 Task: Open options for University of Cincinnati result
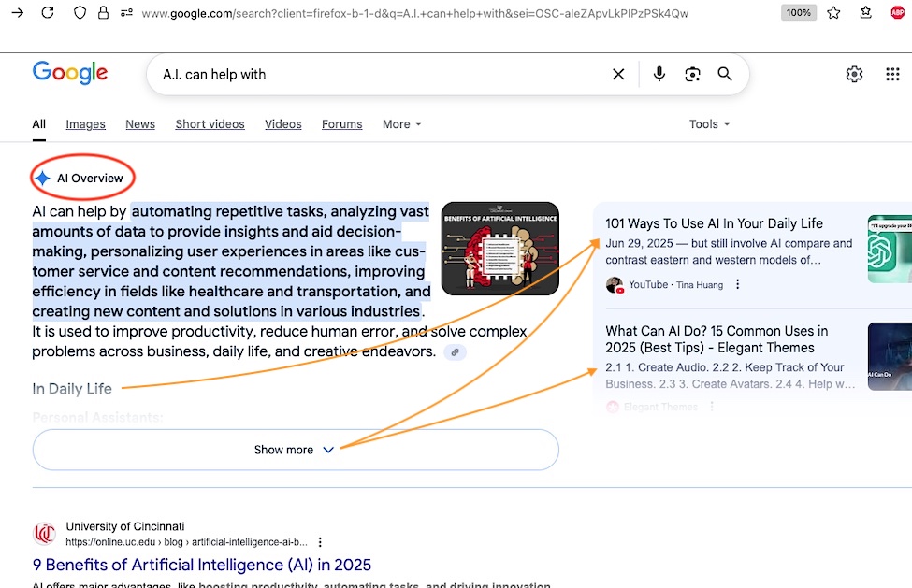[321, 542]
